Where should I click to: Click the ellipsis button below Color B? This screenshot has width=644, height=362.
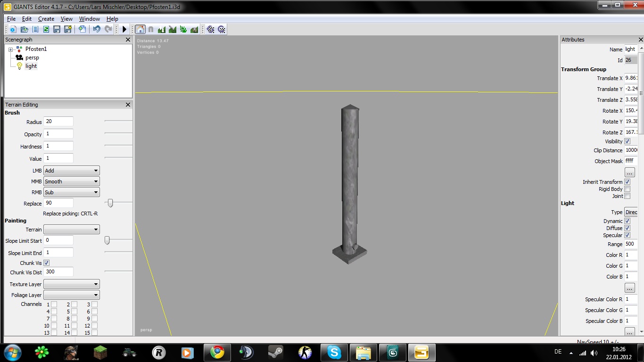(x=630, y=288)
